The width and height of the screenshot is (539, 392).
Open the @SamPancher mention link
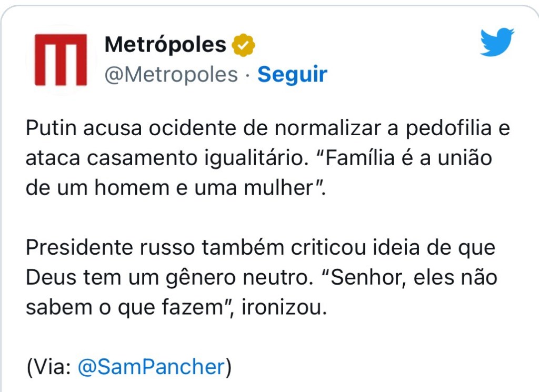pos(151,367)
